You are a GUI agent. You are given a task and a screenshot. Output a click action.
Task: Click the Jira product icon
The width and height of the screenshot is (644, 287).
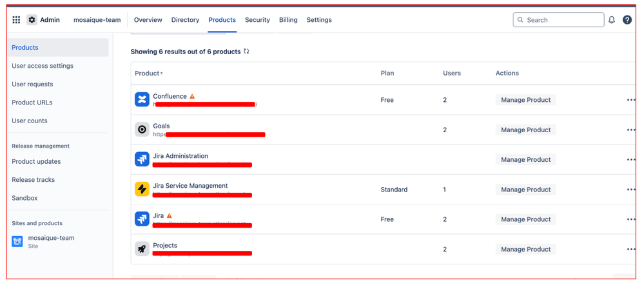[x=142, y=219]
